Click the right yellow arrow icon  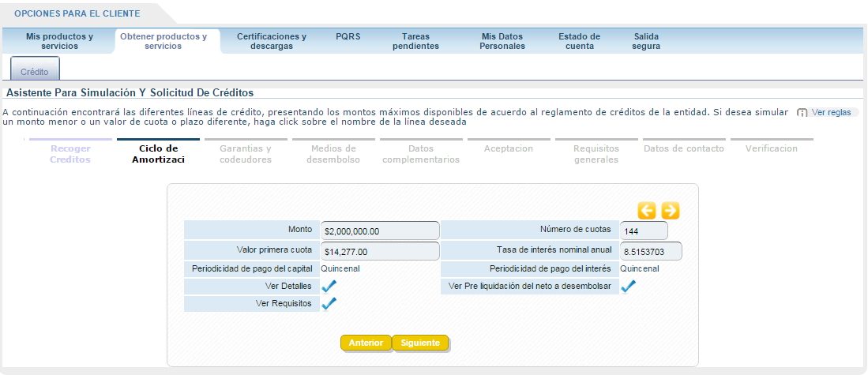point(671,210)
